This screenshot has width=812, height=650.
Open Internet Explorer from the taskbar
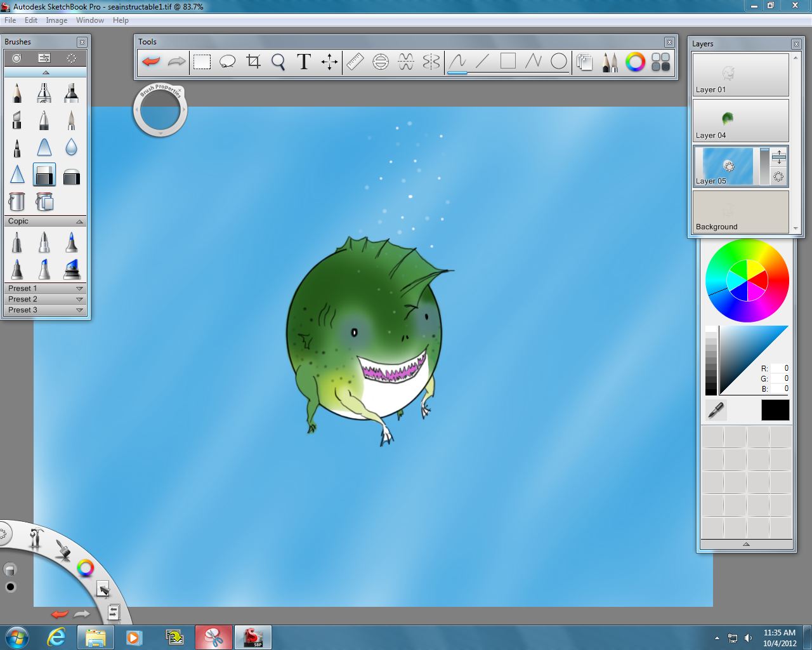point(56,637)
